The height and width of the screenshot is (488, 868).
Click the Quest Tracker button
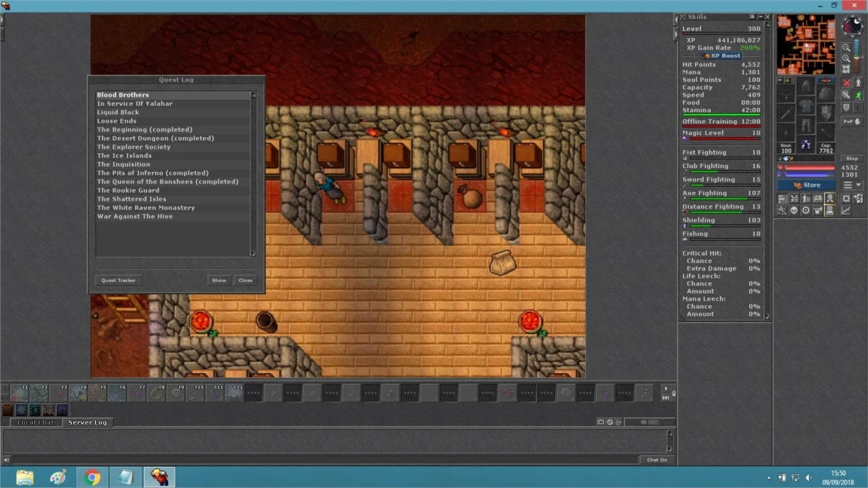coord(118,280)
